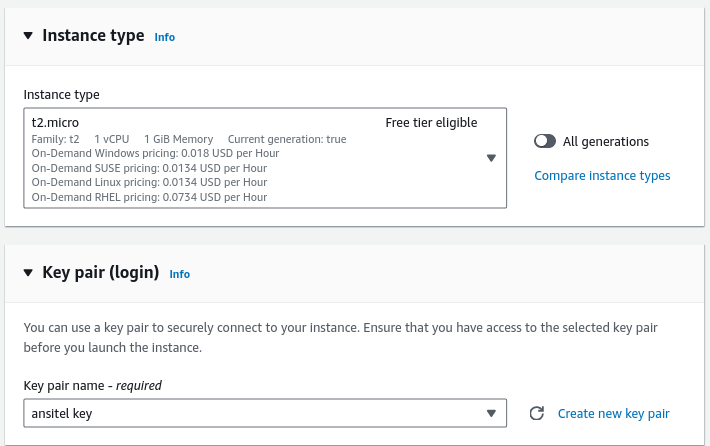
Task: Open Compare instance types link
Action: [x=602, y=176]
